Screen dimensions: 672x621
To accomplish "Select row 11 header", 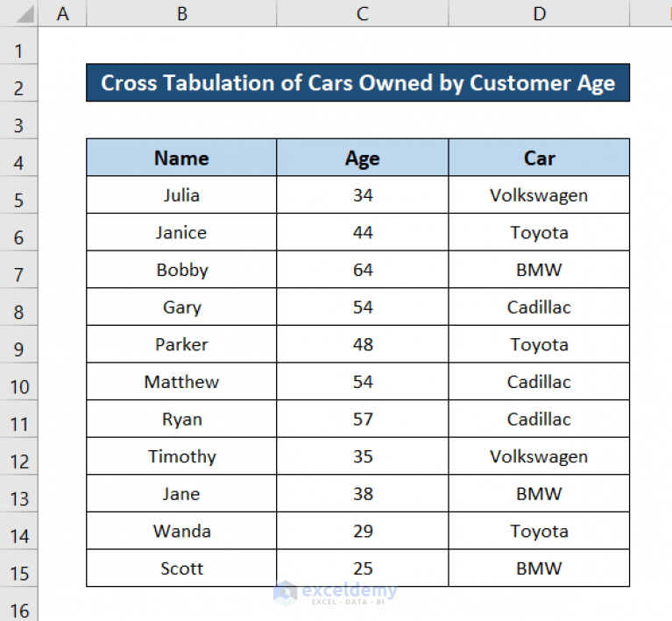I will 19,420.
